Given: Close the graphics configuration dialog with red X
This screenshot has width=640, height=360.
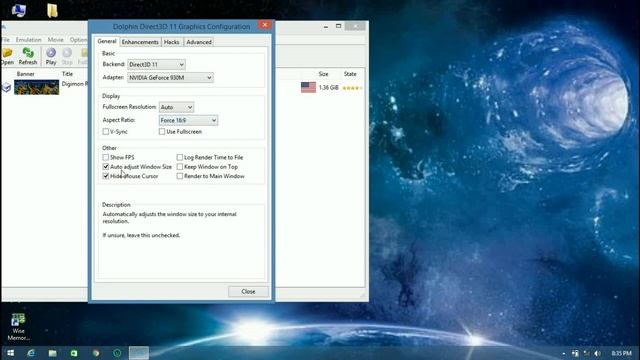Looking at the screenshot, I should click(x=264, y=25).
